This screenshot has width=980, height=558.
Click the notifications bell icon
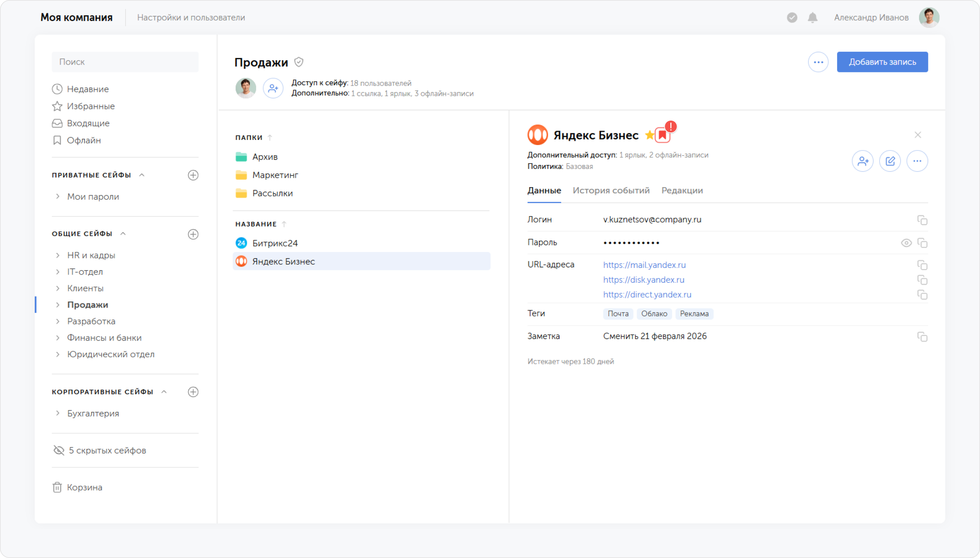coord(812,18)
